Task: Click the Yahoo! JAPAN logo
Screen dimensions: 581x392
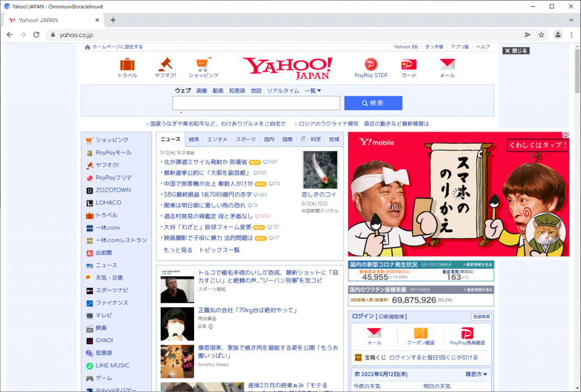Action: 288,68
